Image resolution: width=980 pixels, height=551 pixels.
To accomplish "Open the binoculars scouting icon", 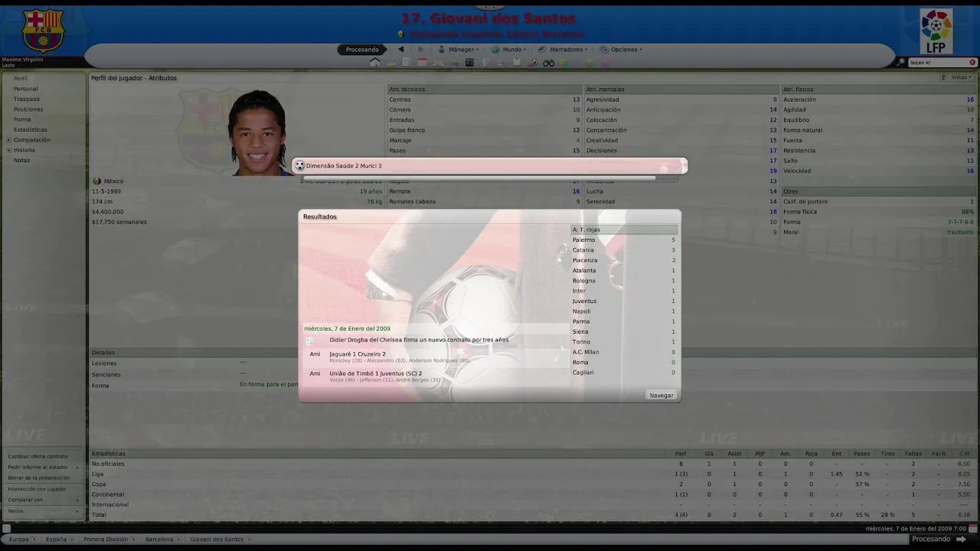I will pyautogui.click(x=549, y=63).
